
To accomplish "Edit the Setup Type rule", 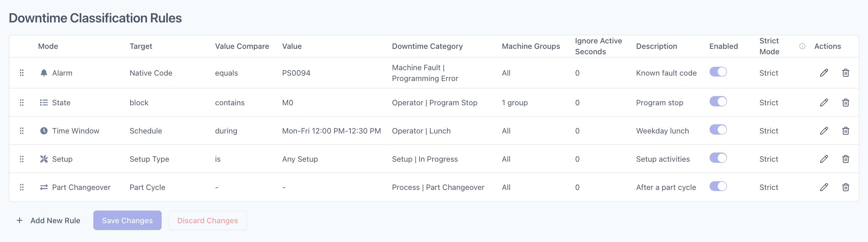I will pyautogui.click(x=824, y=159).
